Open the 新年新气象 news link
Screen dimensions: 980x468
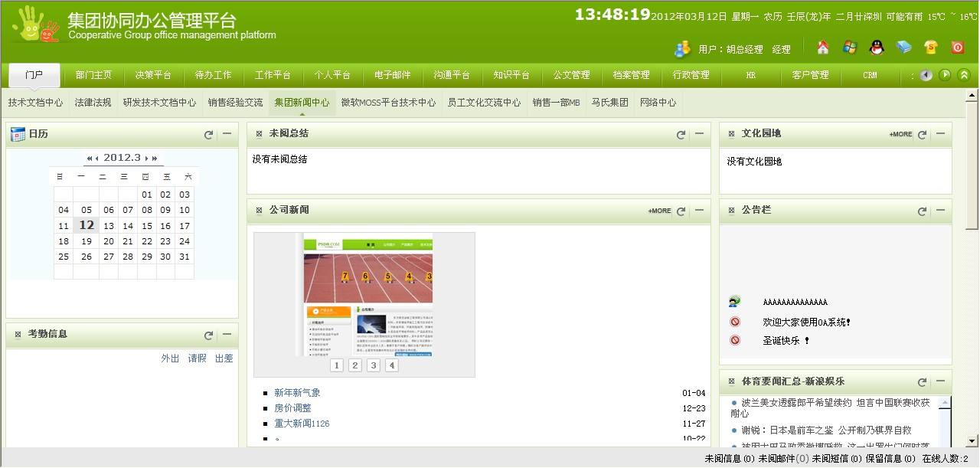point(297,394)
